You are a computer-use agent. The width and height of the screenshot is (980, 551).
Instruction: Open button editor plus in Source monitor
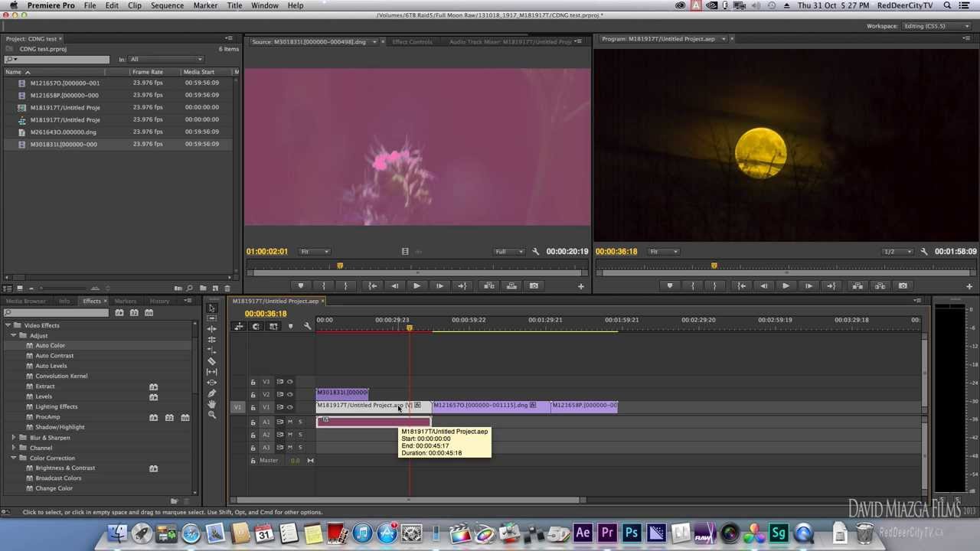(581, 286)
